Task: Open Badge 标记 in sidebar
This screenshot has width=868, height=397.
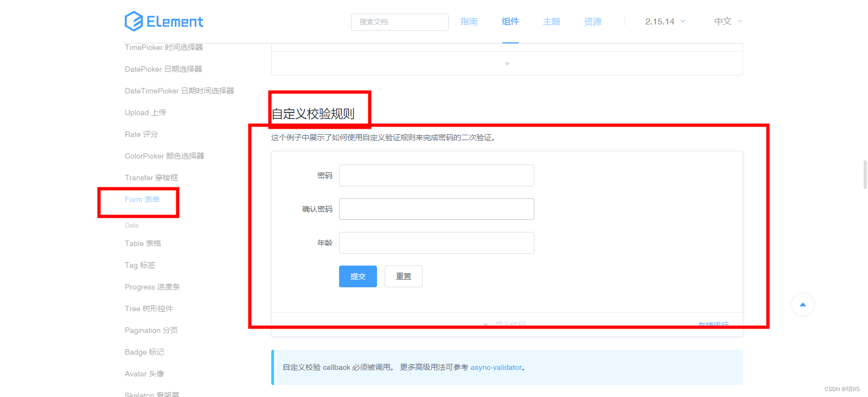Action: coord(144,352)
